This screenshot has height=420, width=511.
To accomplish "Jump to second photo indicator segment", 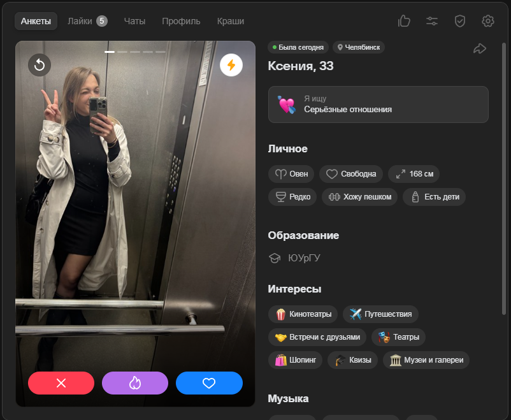I will (122, 52).
